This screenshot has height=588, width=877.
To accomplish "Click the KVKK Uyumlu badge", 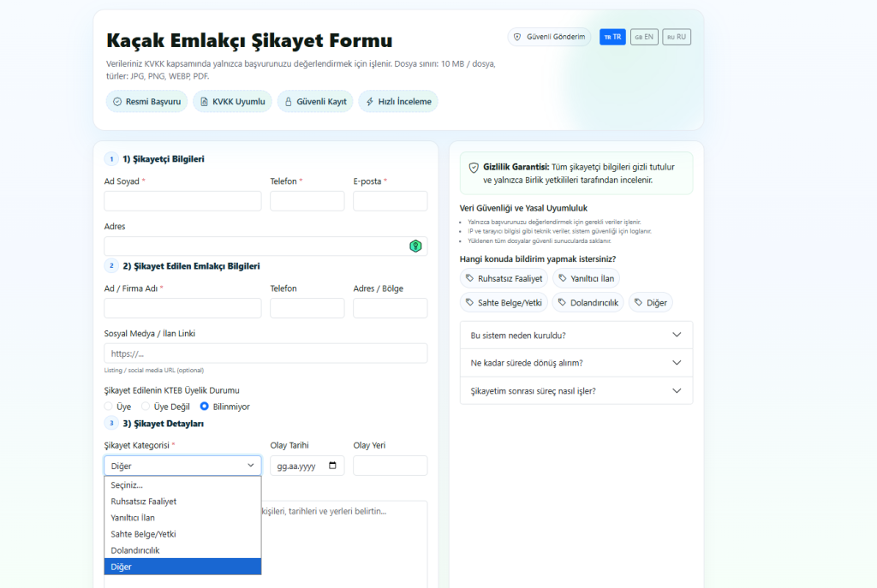I will click(232, 102).
